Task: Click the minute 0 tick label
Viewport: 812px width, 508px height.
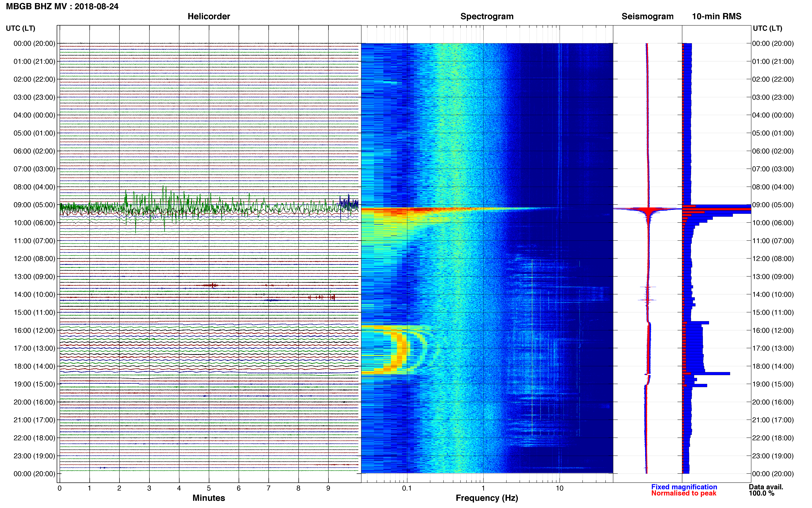Action: [x=59, y=488]
